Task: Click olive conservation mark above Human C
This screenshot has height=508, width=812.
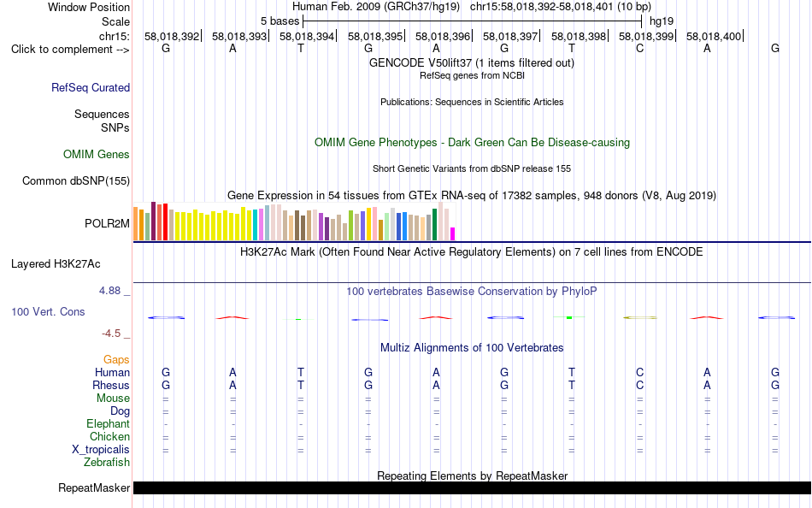Action: (639, 317)
